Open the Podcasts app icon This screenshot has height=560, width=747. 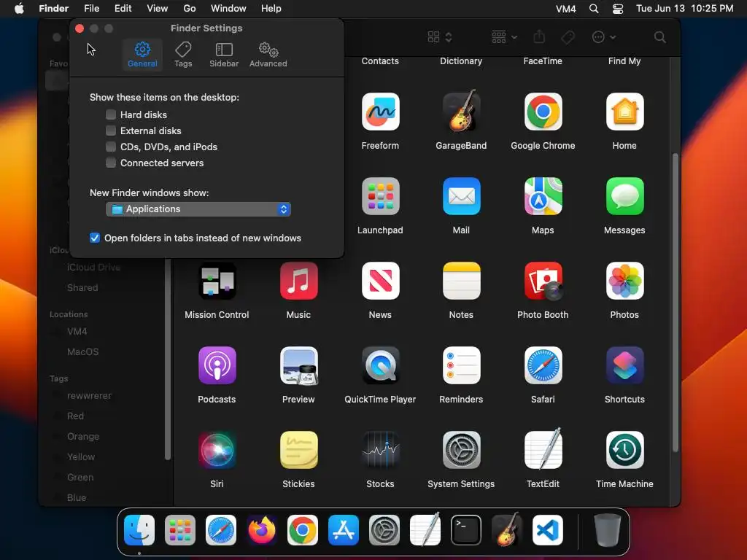tap(217, 365)
